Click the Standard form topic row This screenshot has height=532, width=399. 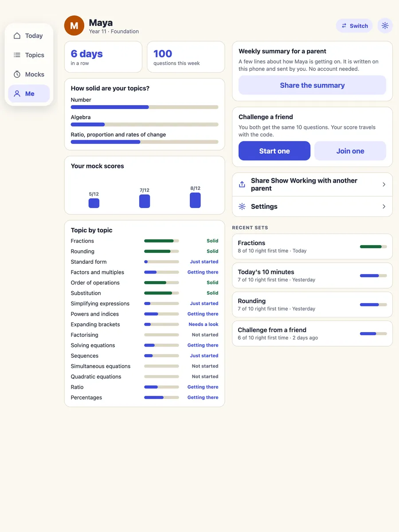[x=145, y=262]
